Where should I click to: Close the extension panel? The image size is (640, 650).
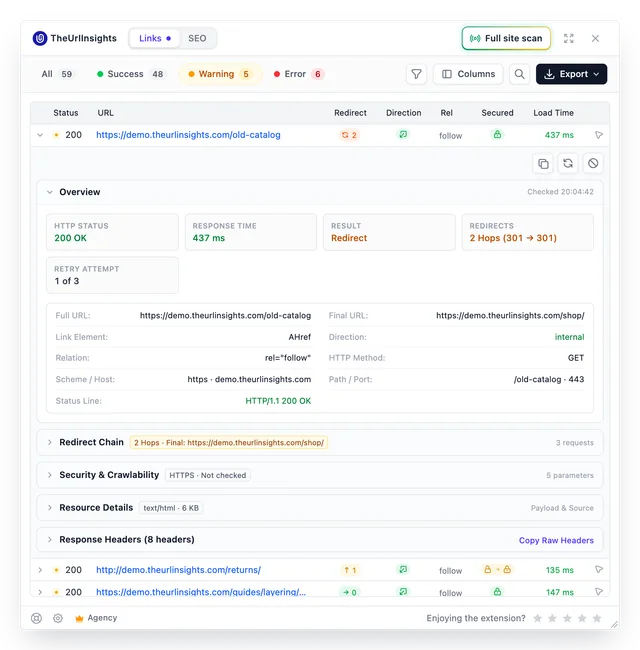click(595, 38)
